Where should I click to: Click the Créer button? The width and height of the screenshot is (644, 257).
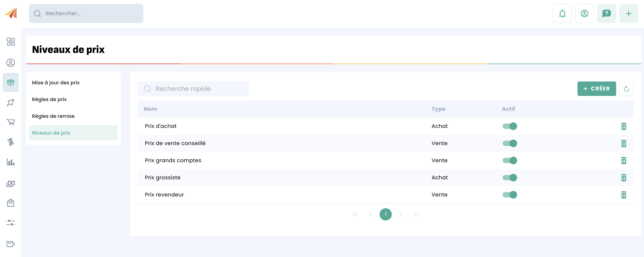[x=597, y=89]
